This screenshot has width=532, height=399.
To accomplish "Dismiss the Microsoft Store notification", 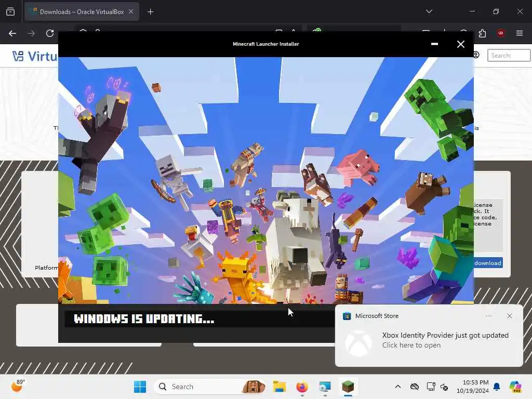I will (509, 316).
